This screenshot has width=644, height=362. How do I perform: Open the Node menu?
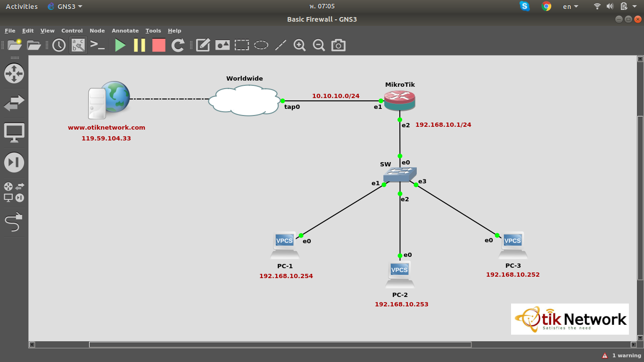click(97, 31)
